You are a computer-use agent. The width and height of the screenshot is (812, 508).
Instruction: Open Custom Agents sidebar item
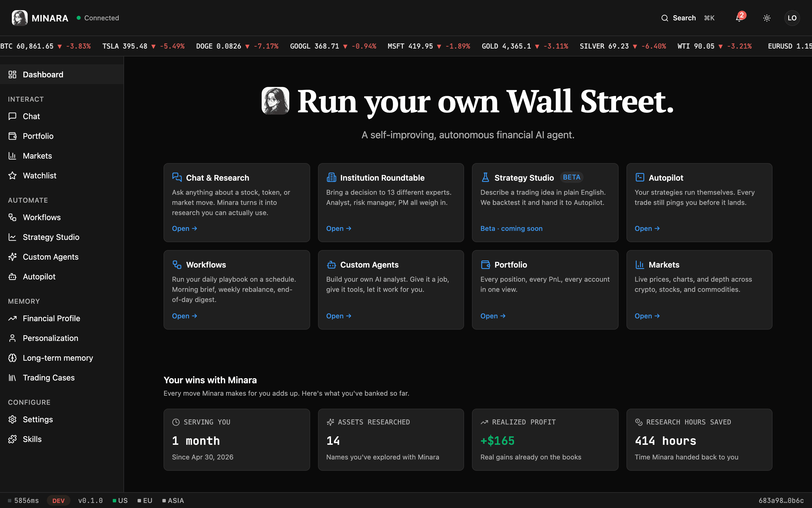coord(62,257)
